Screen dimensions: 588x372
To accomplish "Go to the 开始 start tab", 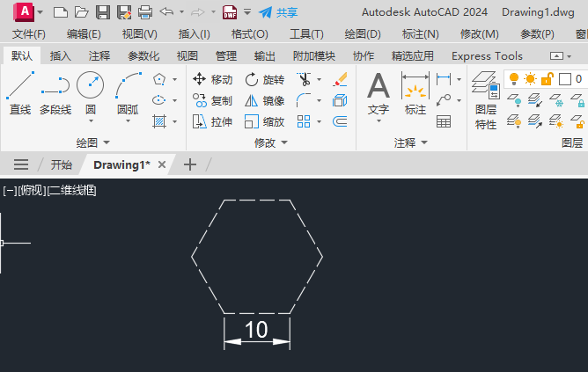I will (x=61, y=164).
